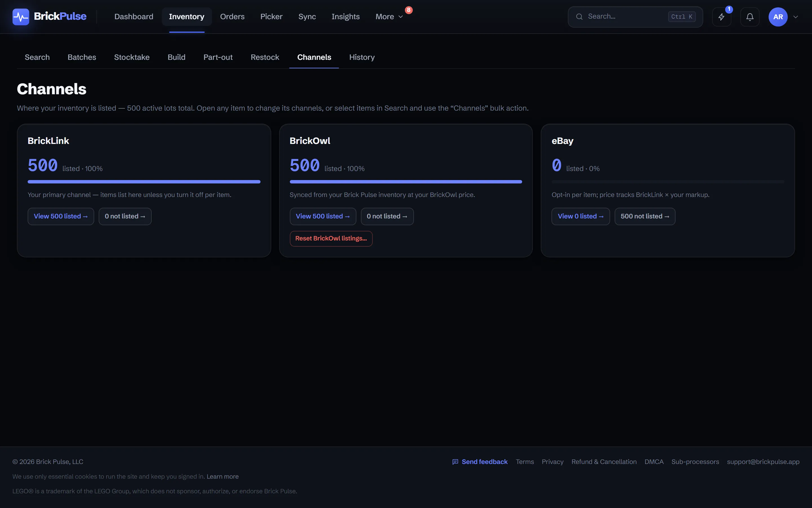Click the BrickOwl listing progress bar
Screen dimensions: 812x508
tap(406, 182)
